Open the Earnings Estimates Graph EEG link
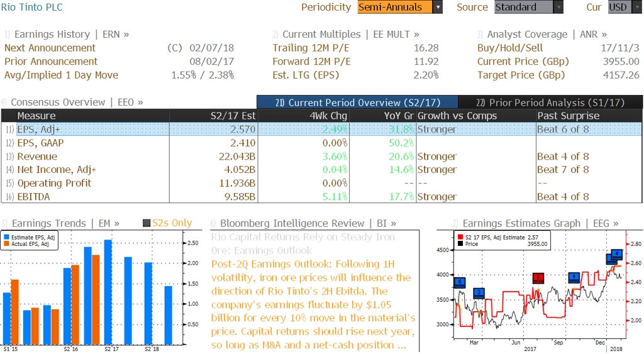Viewport: 644px width, 354px height. click(536, 223)
